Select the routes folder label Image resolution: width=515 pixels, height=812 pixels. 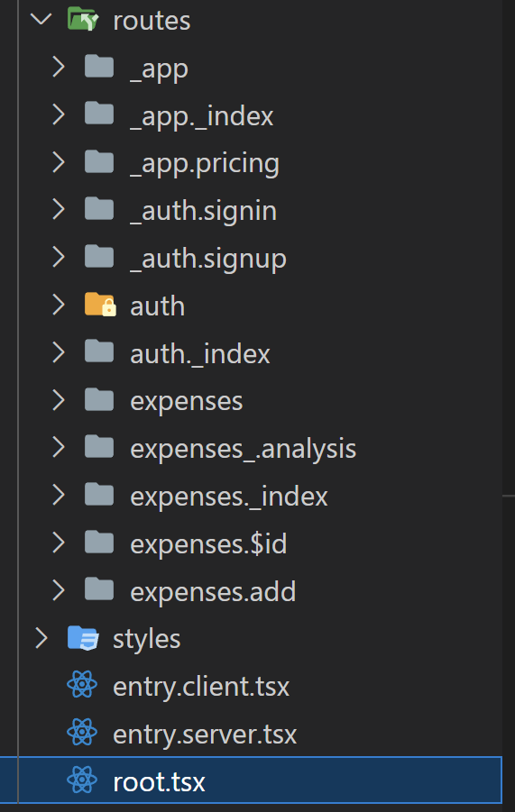click(152, 21)
